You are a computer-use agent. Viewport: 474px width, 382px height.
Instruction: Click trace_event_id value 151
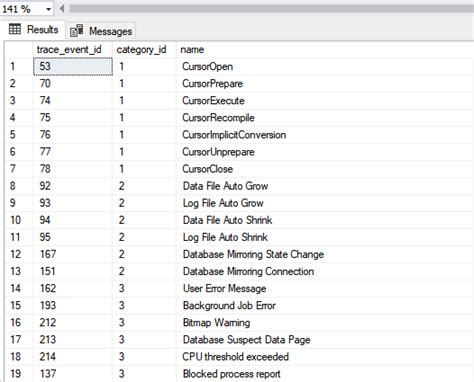pos(73,271)
